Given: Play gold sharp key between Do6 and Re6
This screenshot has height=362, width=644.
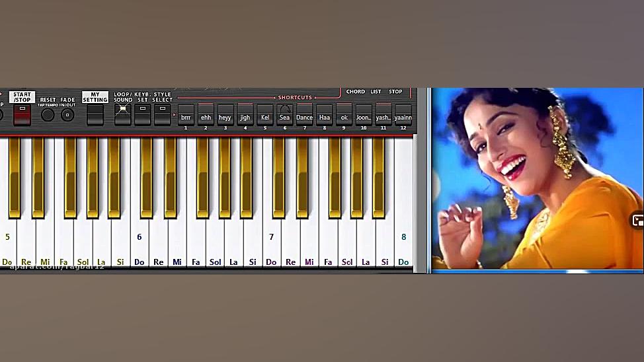Looking at the screenshot, I should [147, 177].
